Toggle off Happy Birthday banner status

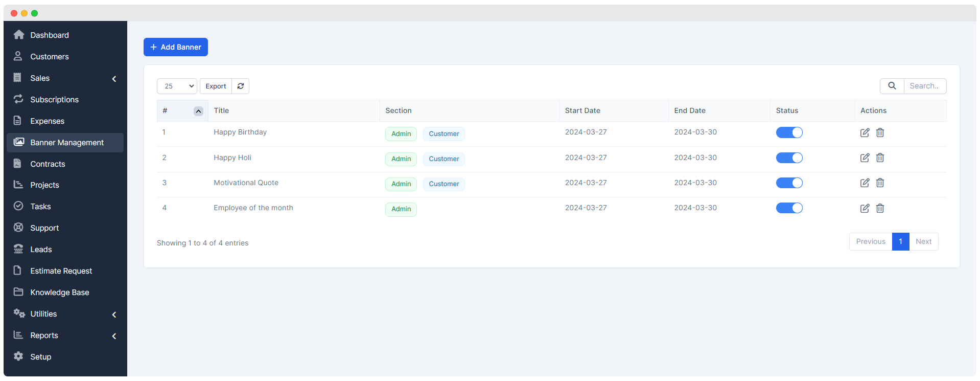click(789, 132)
